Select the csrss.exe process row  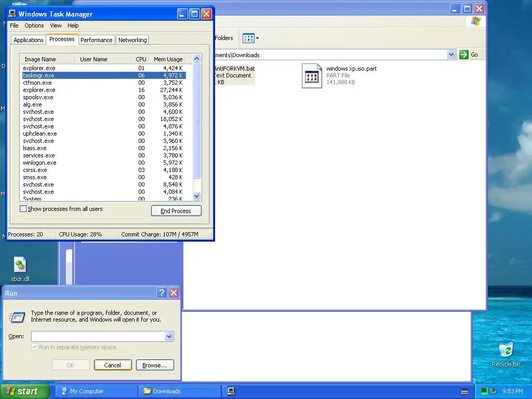(x=104, y=170)
